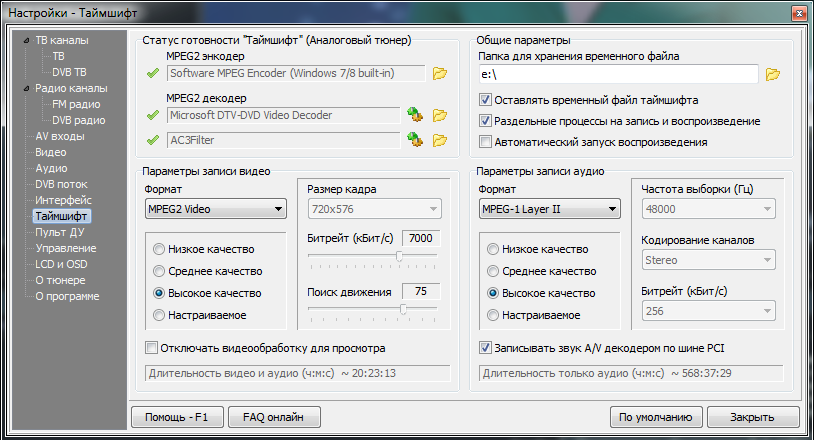Click the 'По умолчанию' button
The height and width of the screenshot is (440, 814).
click(654, 417)
